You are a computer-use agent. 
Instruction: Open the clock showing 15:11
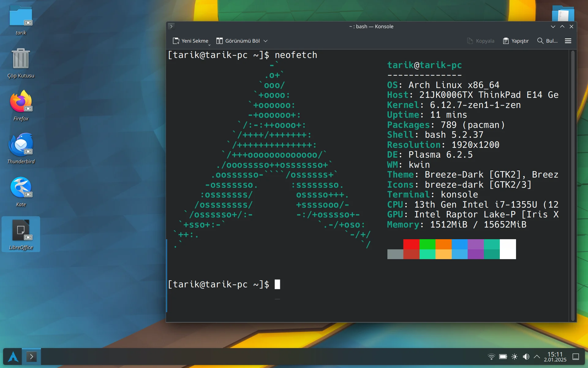pyautogui.click(x=555, y=354)
